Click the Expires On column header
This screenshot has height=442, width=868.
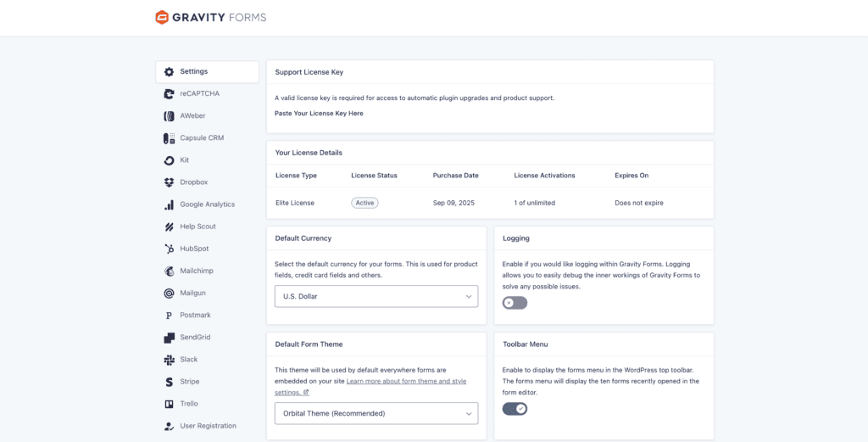coord(632,176)
